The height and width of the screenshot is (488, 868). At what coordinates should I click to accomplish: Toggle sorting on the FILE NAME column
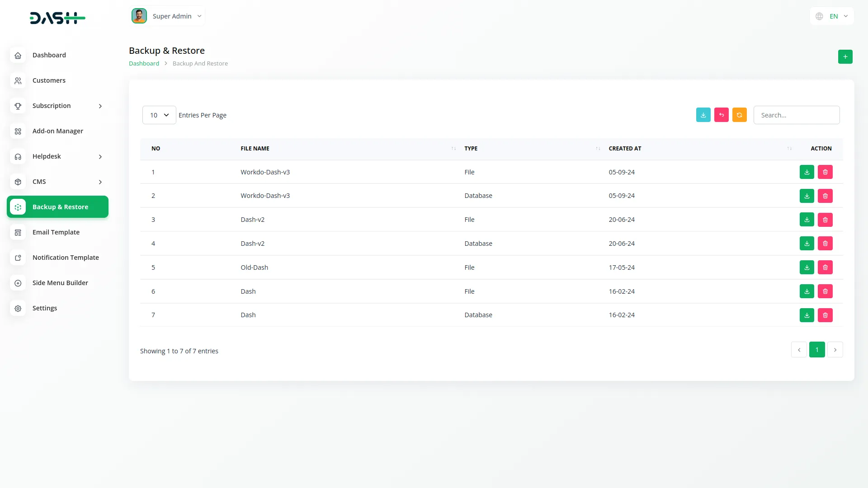453,148
